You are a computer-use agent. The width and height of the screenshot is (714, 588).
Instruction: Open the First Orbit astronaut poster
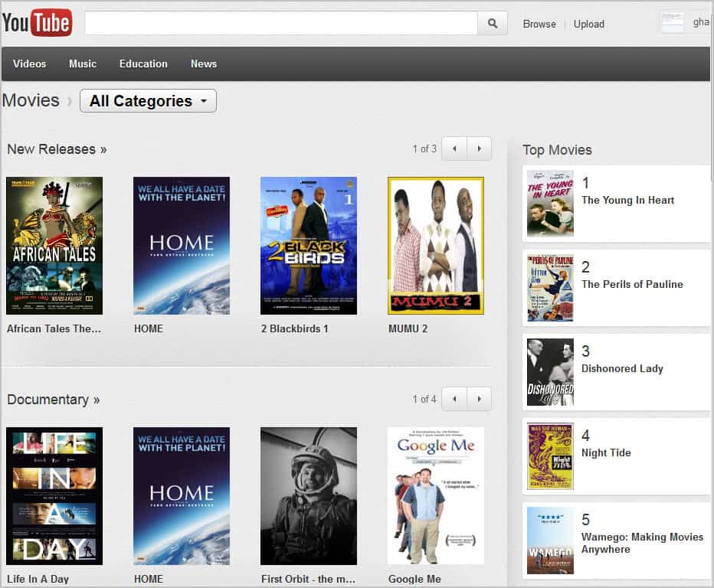coord(309,496)
